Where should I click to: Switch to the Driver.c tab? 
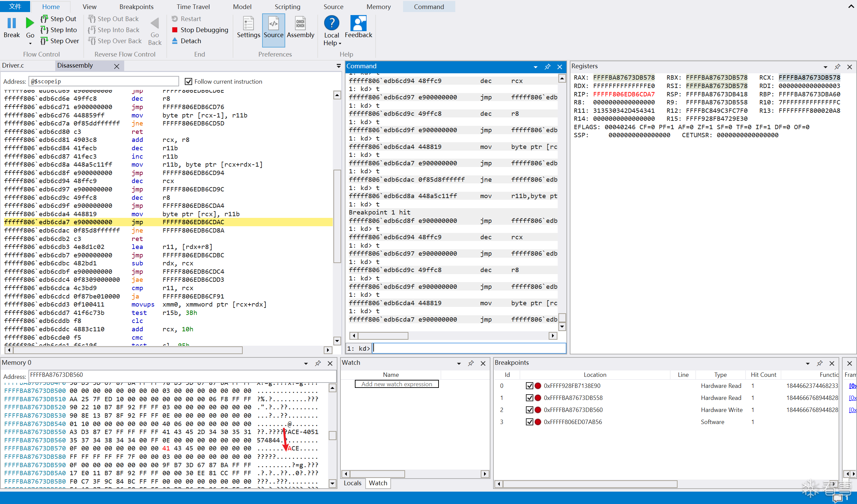click(13, 65)
